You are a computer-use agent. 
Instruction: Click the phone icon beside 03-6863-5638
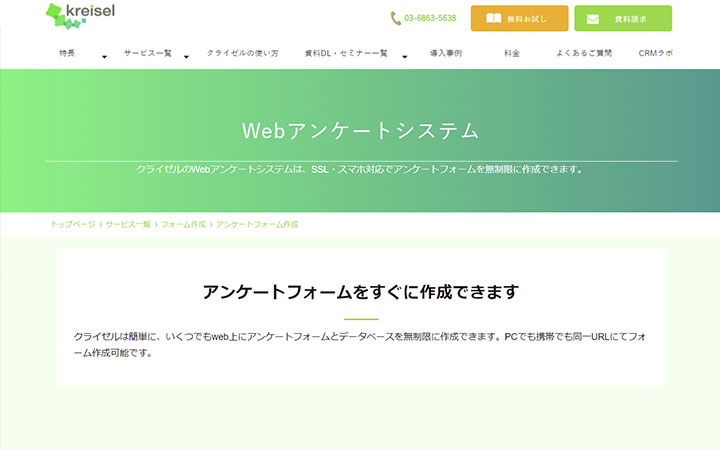(395, 18)
